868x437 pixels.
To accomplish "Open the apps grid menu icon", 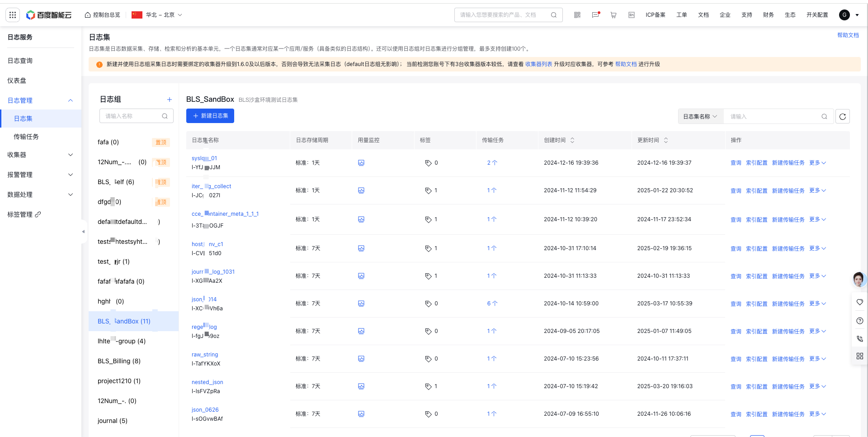I will pos(13,15).
